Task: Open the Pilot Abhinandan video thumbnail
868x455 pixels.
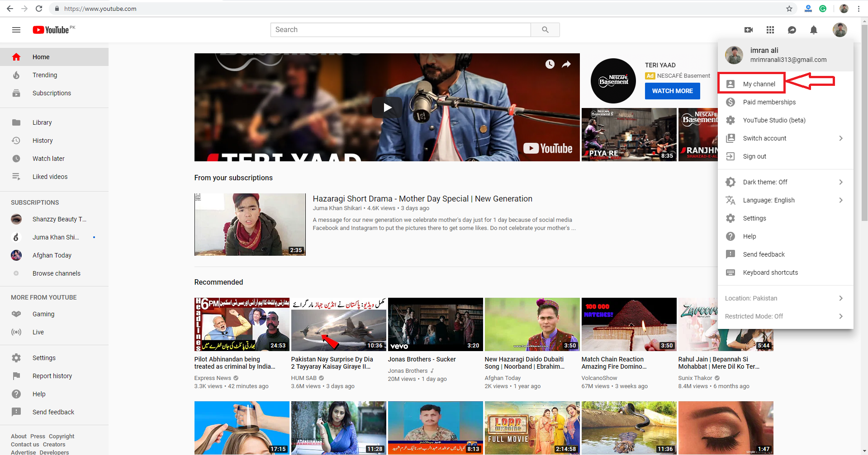Action: [x=242, y=324]
